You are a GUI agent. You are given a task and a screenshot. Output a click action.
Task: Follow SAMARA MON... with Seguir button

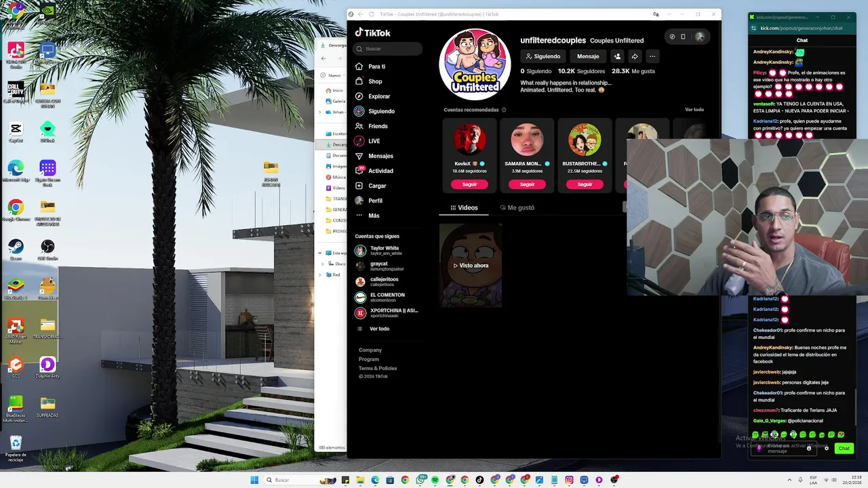coord(527,184)
